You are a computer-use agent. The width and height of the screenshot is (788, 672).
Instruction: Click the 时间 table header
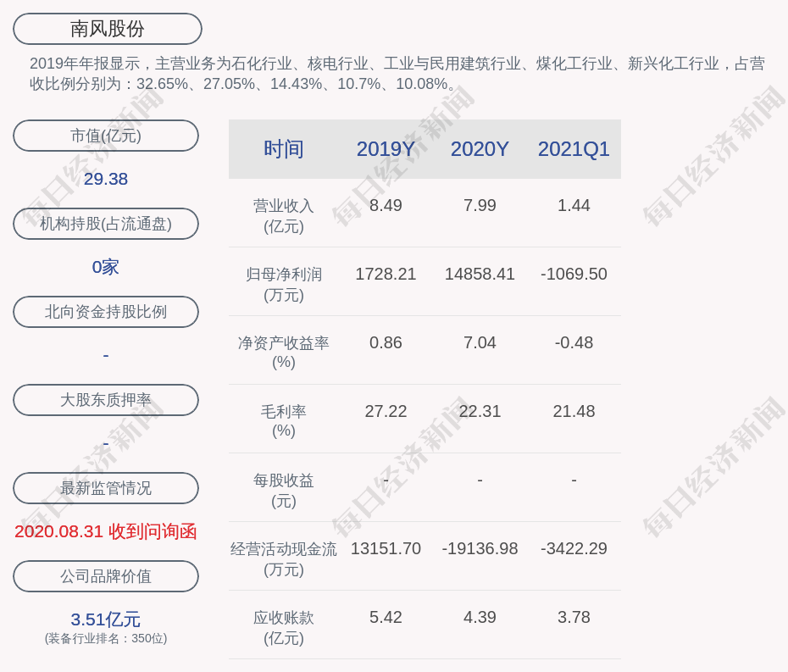(284, 149)
